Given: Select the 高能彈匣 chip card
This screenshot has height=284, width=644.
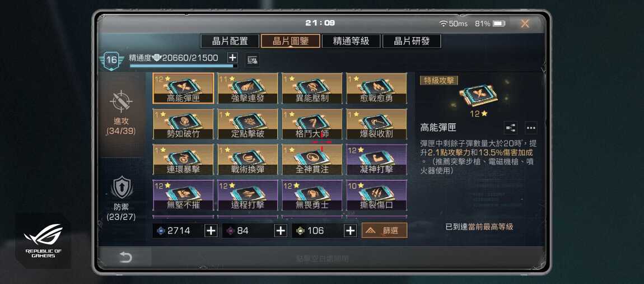Looking at the screenshot, I should coord(183,89).
